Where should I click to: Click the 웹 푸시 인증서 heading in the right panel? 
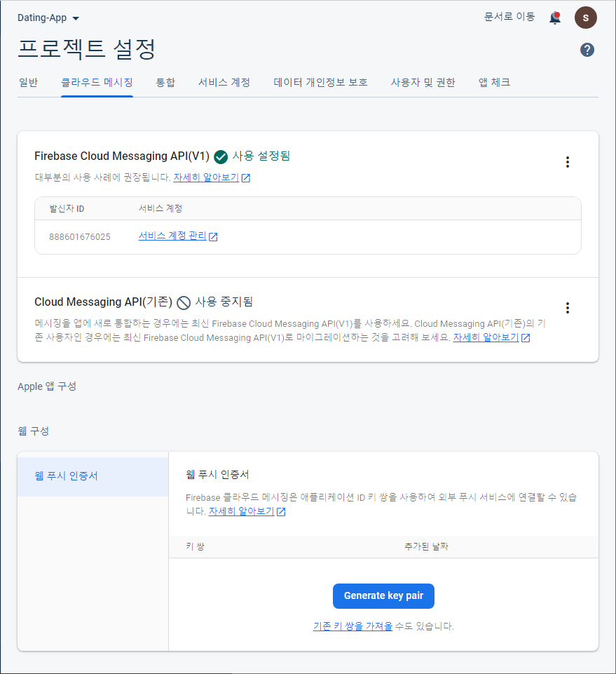coord(217,475)
